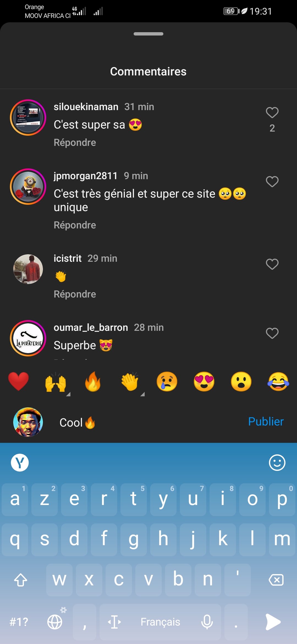Tap the heart-eyes quick emoji

(x=204, y=381)
